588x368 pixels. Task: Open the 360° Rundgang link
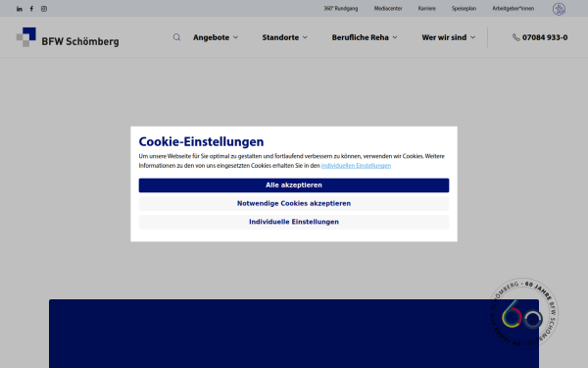341,8
